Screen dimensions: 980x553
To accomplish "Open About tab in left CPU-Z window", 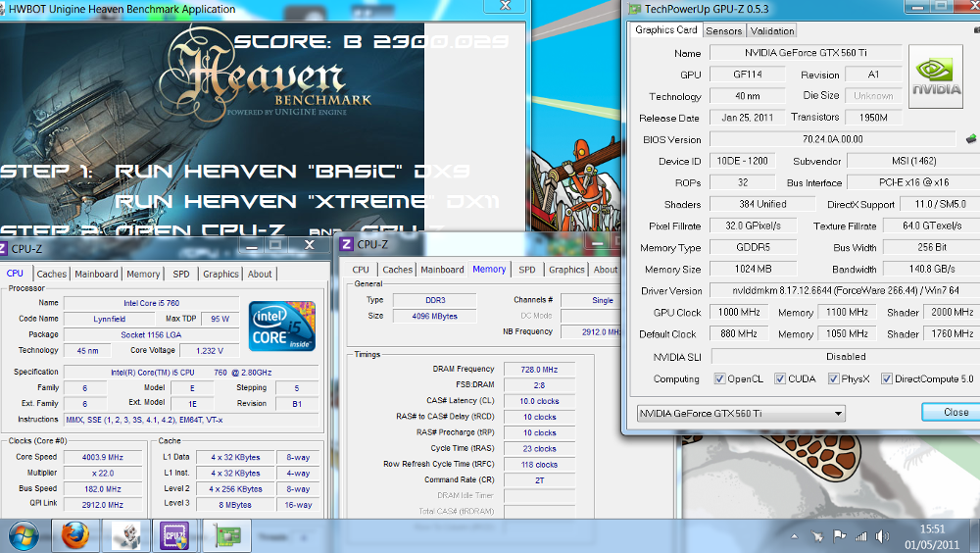I will pos(260,274).
